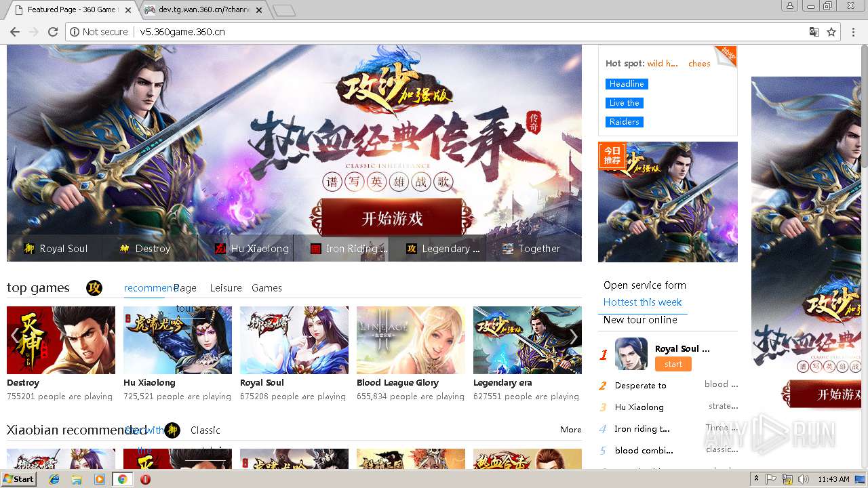Go back with browser back arrow
Screen dimensions: 868x488
(14, 32)
